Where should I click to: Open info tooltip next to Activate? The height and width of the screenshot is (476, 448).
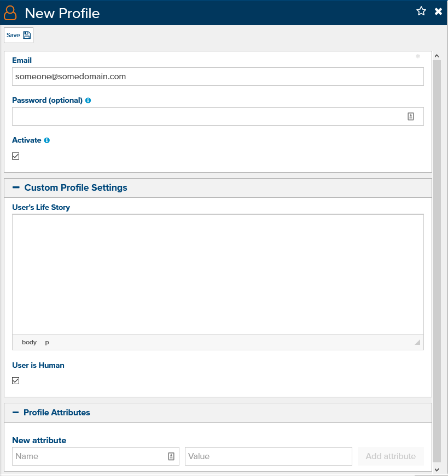[x=47, y=140]
